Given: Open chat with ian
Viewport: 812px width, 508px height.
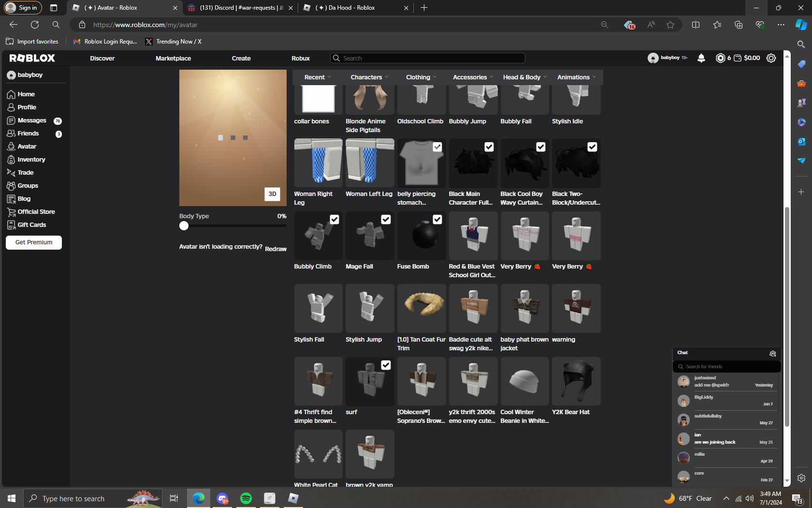Looking at the screenshot, I should click(x=726, y=439).
